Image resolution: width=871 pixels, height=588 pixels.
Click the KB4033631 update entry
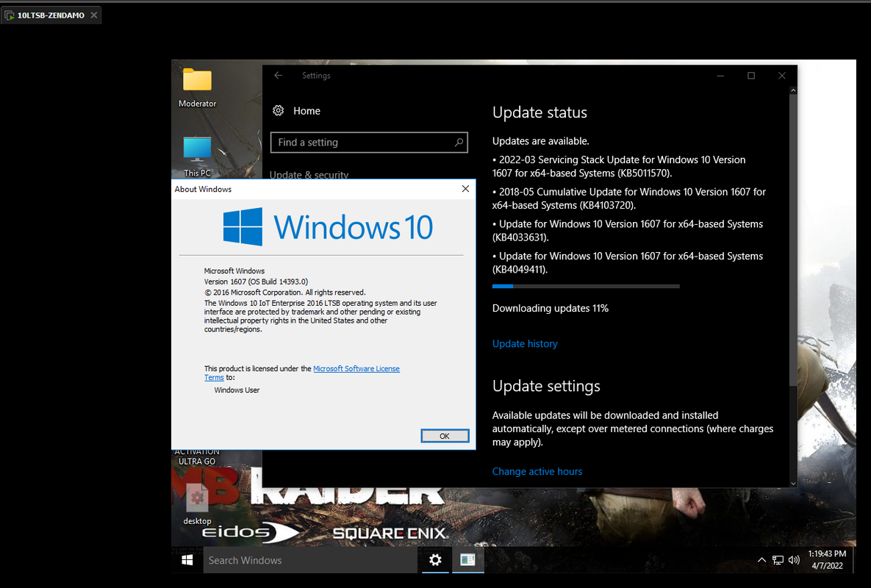click(628, 231)
